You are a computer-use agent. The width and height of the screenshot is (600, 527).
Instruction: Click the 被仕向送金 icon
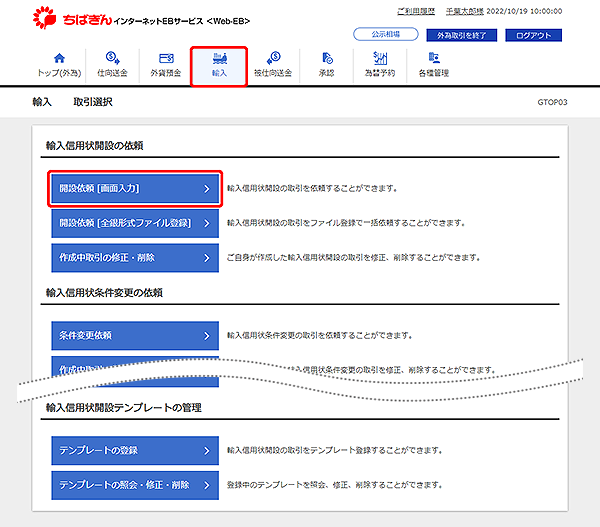[x=274, y=58]
